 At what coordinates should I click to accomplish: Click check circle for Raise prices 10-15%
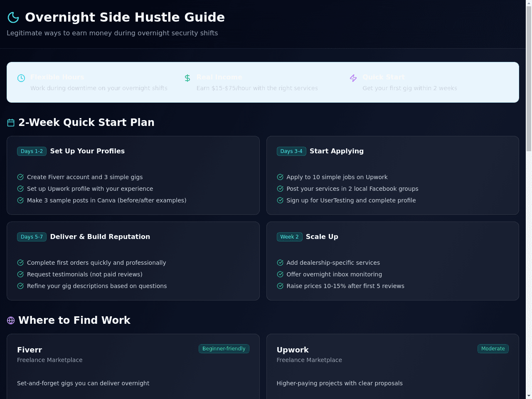click(280, 286)
